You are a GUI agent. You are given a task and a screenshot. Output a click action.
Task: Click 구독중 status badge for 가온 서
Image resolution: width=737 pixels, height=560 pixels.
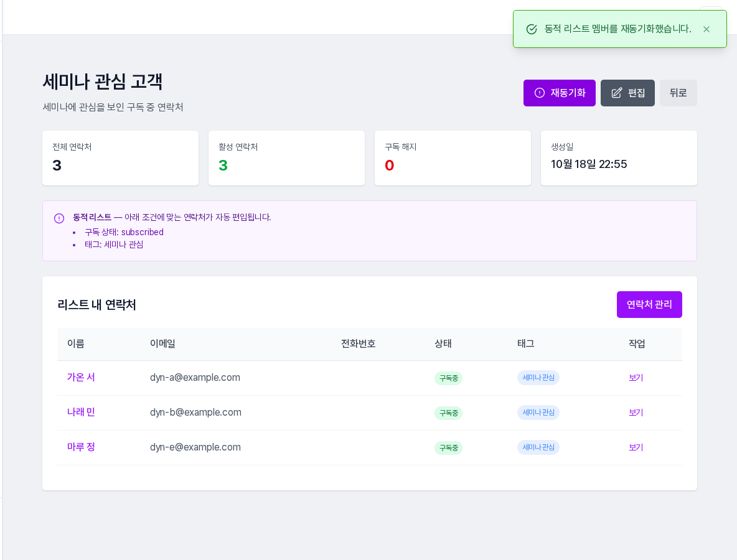pos(448,378)
